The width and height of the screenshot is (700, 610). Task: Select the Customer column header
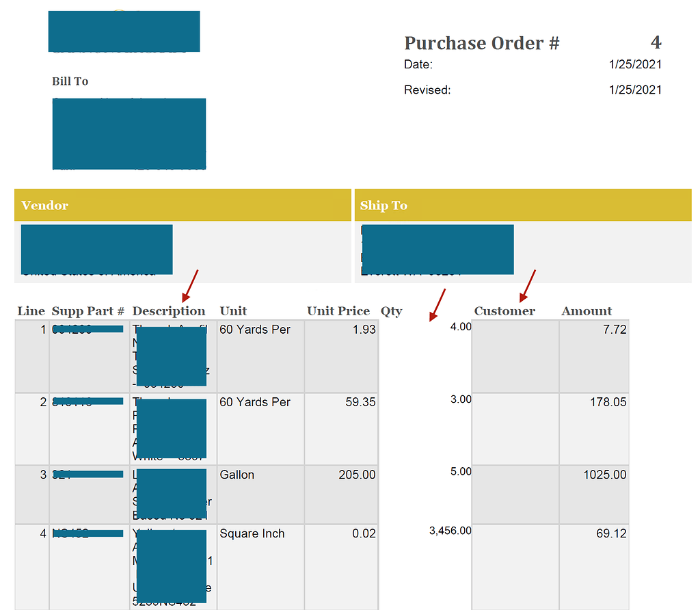point(504,310)
